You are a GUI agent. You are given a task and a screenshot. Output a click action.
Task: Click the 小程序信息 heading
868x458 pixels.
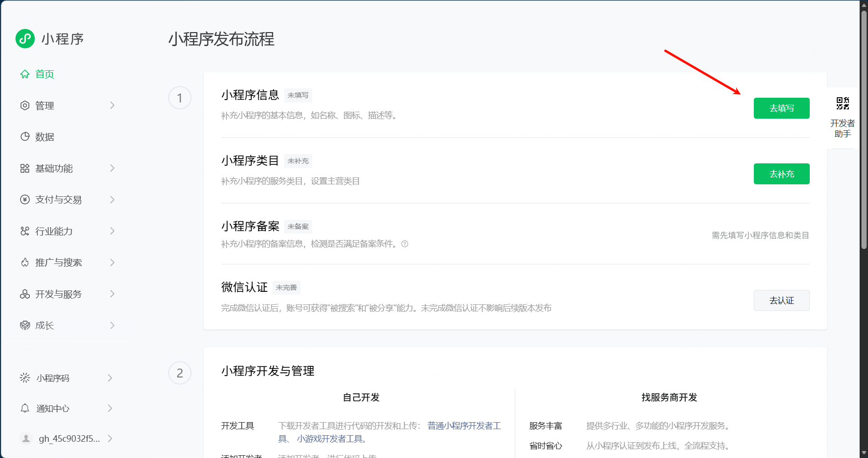(250, 95)
